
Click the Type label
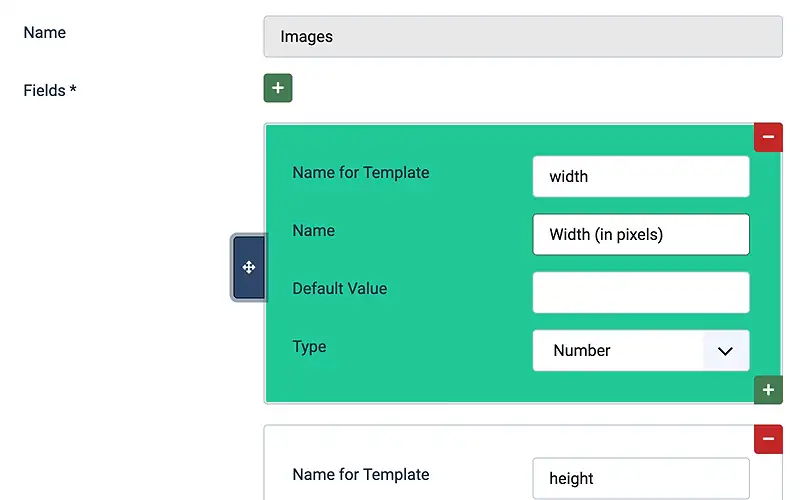point(309,347)
